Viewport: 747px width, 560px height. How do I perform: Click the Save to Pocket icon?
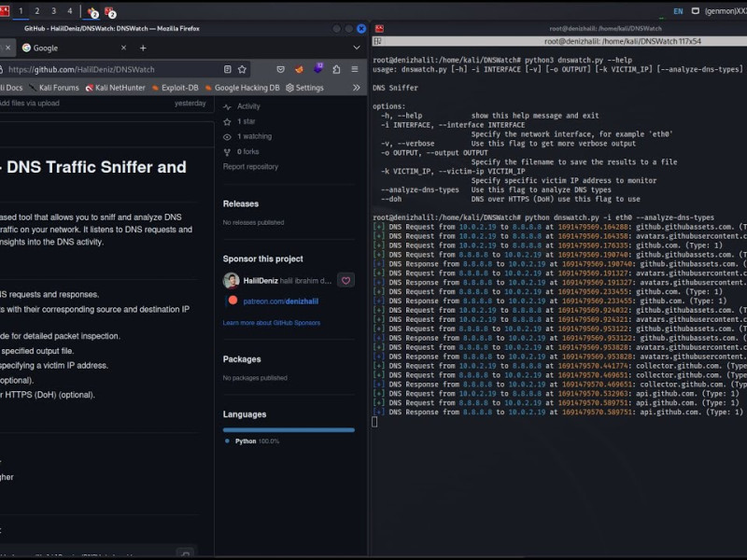coord(281,69)
